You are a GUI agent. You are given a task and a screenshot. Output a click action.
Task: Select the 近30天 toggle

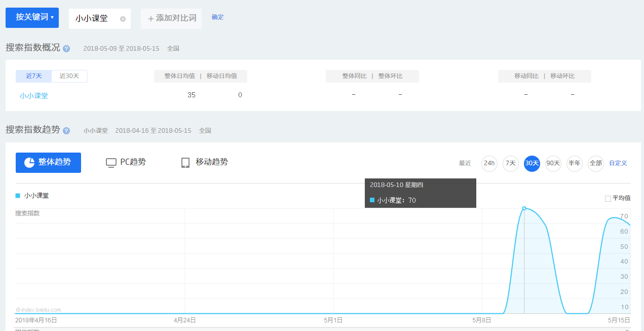pyautogui.click(x=69, y=76)
